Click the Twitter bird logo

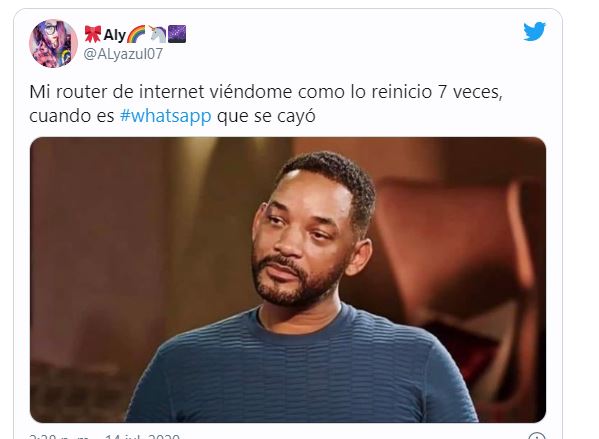[x=534, y=31]
